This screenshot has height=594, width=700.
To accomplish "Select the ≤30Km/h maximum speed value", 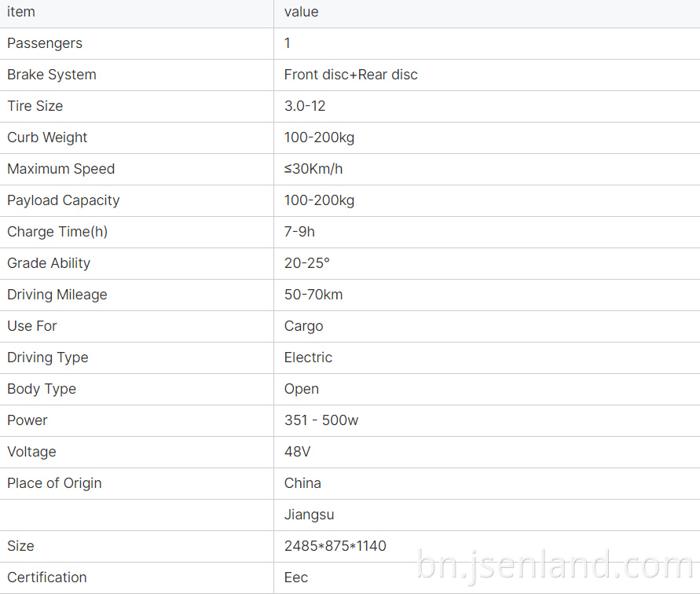I will pyautogui.click(x=313, y=169).
